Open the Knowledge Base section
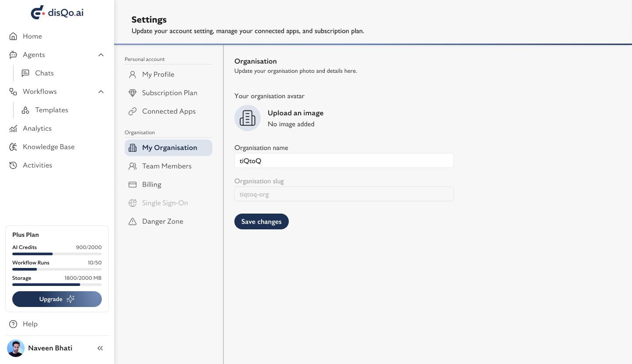 point(57,147)
